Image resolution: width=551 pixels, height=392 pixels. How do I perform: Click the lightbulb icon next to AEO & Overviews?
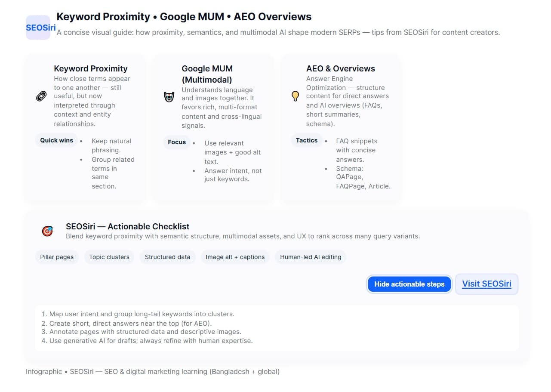[x=295, y=96]
